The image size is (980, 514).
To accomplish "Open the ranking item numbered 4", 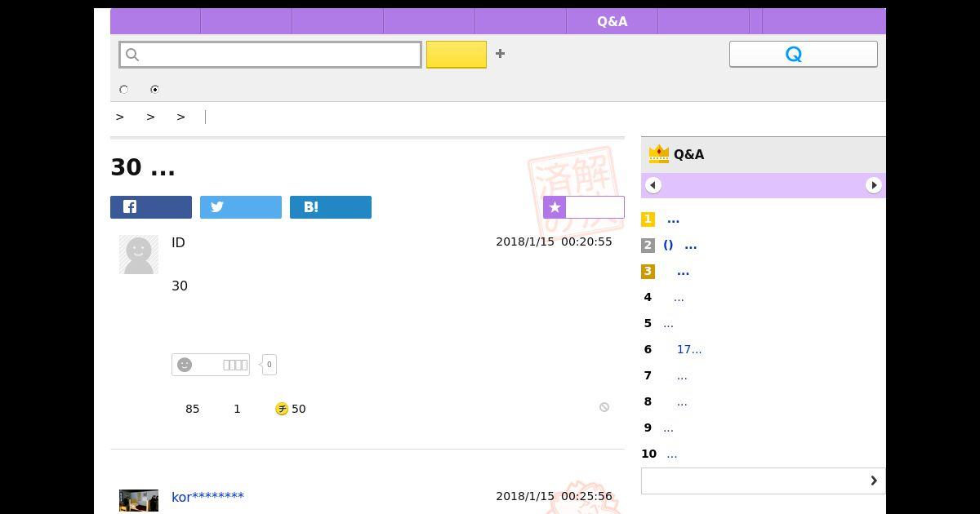I will [x=679, y=298].
